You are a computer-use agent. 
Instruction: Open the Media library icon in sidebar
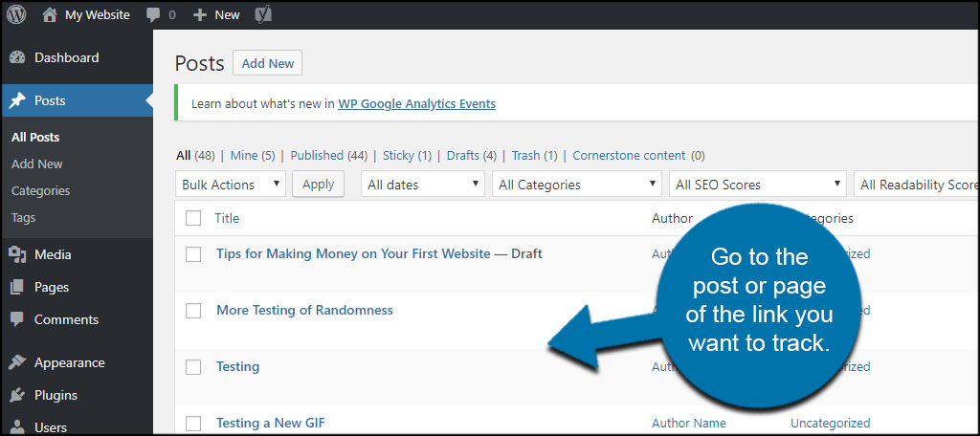coord(17,255)
